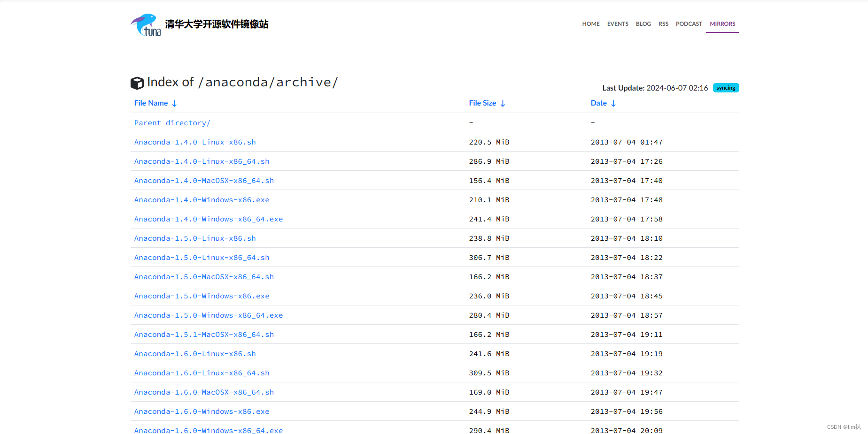868x434 pixels.
Task: Go to the BLOG page
Action: click(x=643, y=24)
